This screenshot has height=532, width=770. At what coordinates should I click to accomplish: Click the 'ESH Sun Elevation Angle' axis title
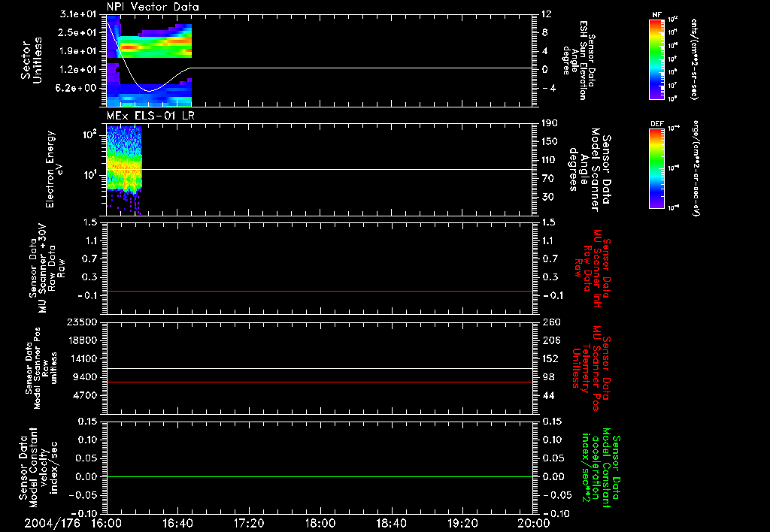coord(578,60)
